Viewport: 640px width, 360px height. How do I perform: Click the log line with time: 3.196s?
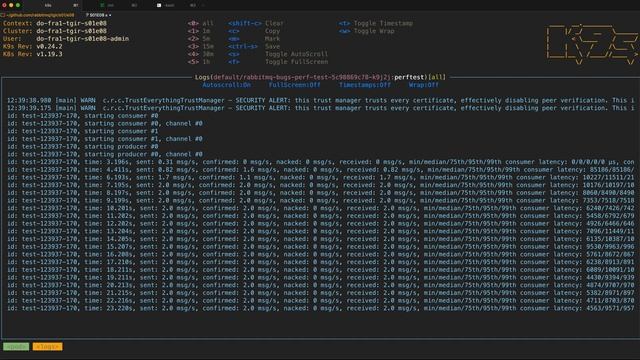coord(321,162)
